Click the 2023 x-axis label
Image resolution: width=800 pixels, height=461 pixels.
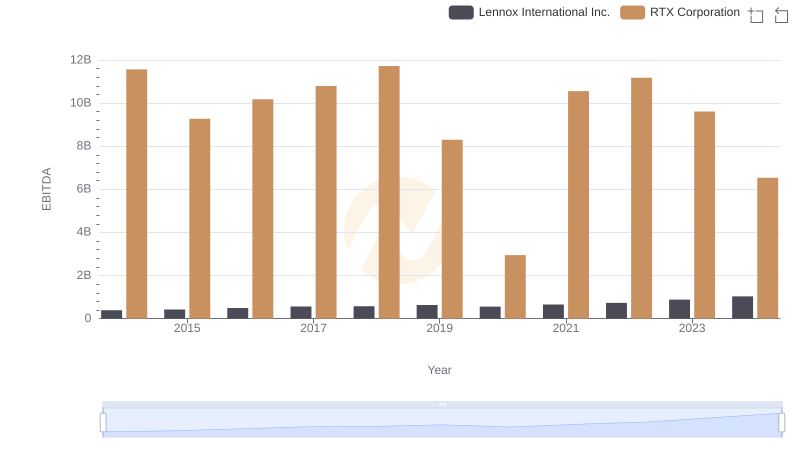pos(692,328)
